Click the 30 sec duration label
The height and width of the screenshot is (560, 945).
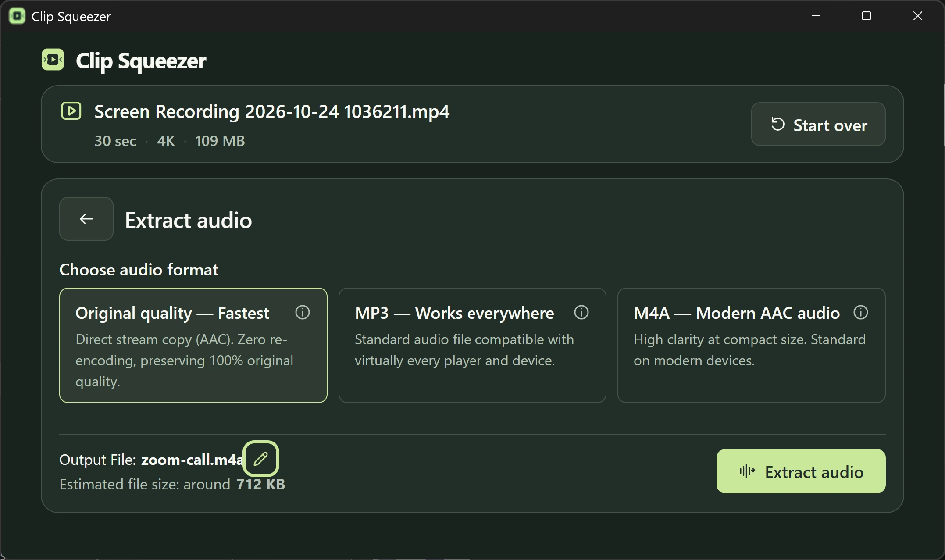(115, 141)
